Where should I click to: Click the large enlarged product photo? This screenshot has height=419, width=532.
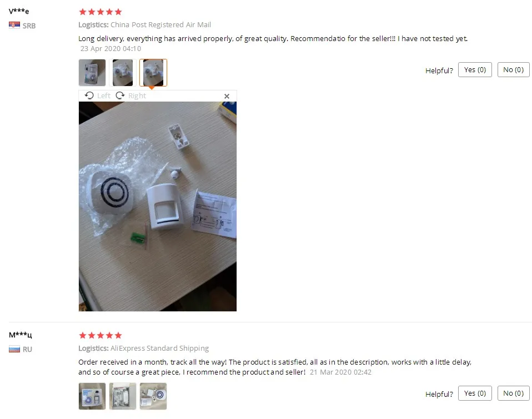(x=157, y=206)
